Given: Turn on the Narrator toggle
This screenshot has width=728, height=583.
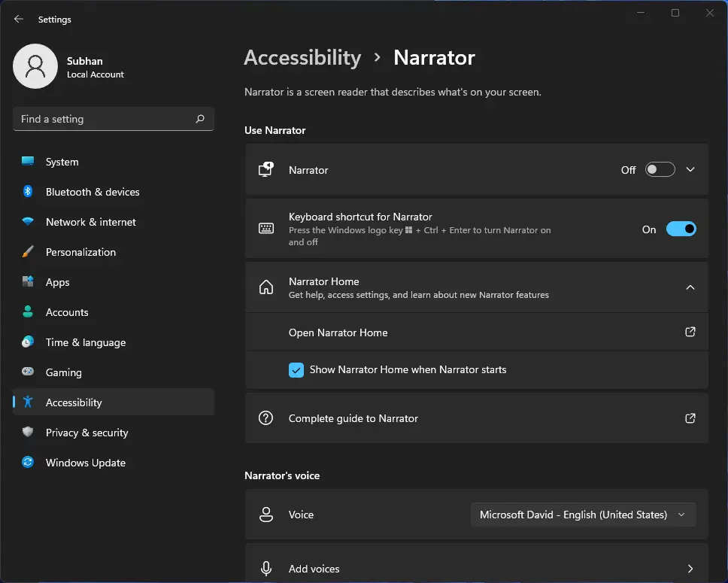Looking at the screenshot, I should [x=660, y=169].
